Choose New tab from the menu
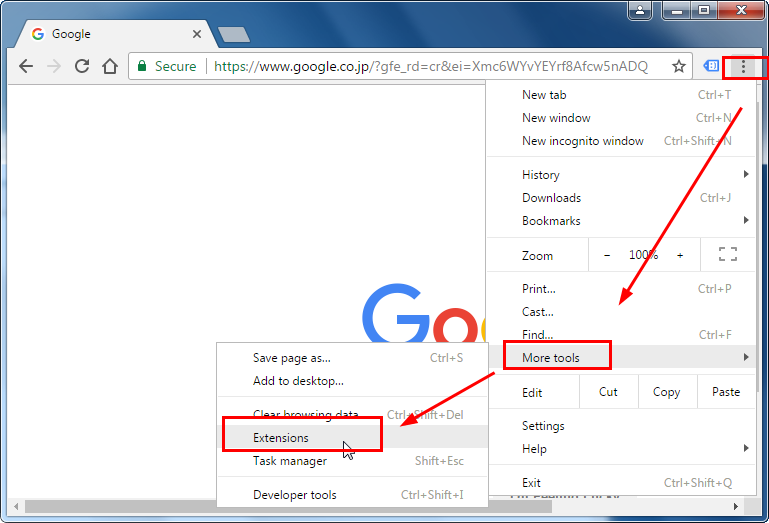The width and height of the screenshot is (769, 523). 621,95
